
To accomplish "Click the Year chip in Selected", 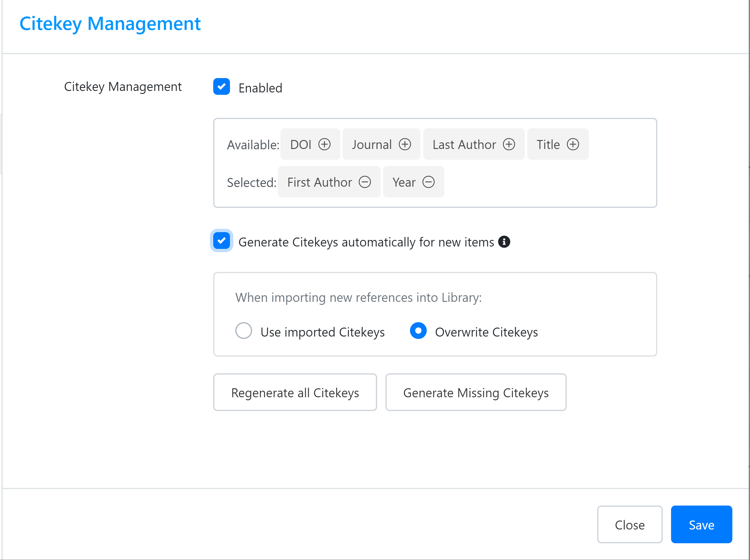I will pyautogui.click(x=404, y=182).
